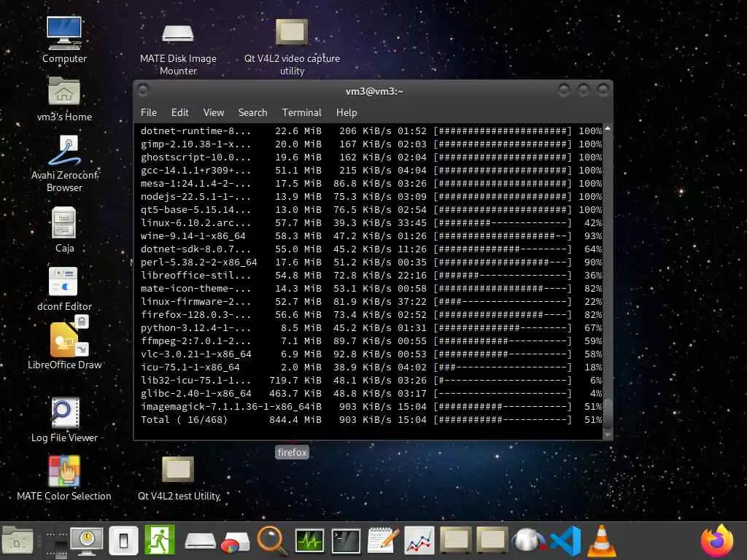Image resolution: width=747 pixels, height=560 pixels.
Task: Click the white switch panel icon
Action: pyautogui.click(x=123, y=541)
